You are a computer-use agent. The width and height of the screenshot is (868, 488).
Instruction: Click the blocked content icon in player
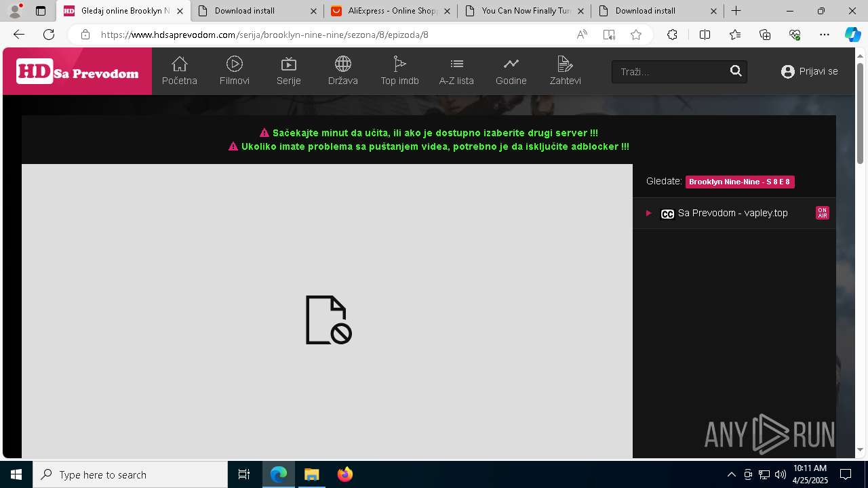328,319
